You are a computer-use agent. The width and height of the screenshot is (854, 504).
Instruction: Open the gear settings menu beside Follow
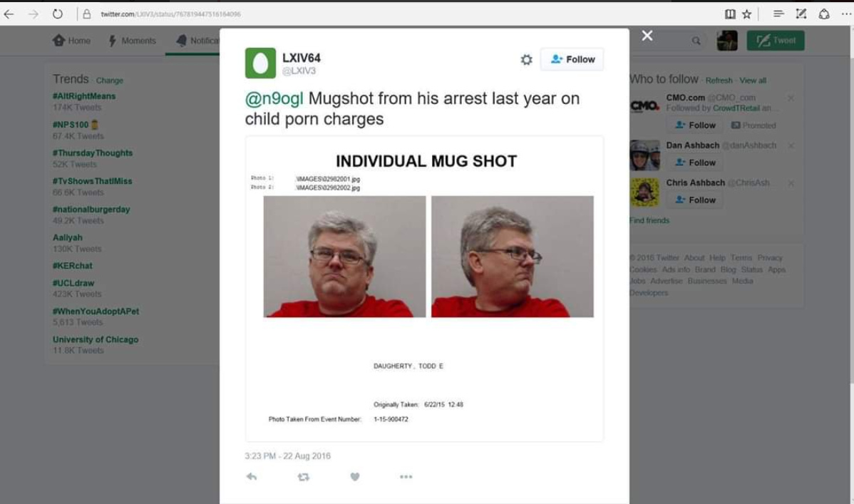tap(526, 59)
